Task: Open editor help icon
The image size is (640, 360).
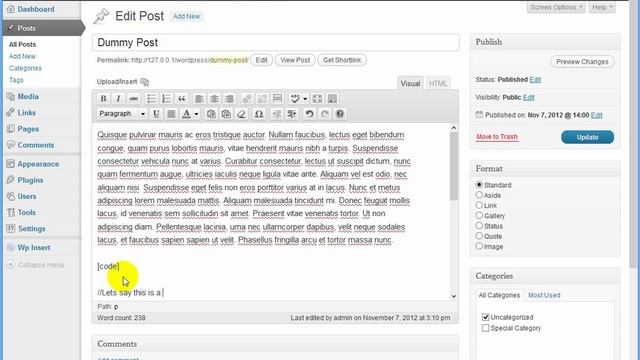Action: pyautogui.click(x=340, y=114)
